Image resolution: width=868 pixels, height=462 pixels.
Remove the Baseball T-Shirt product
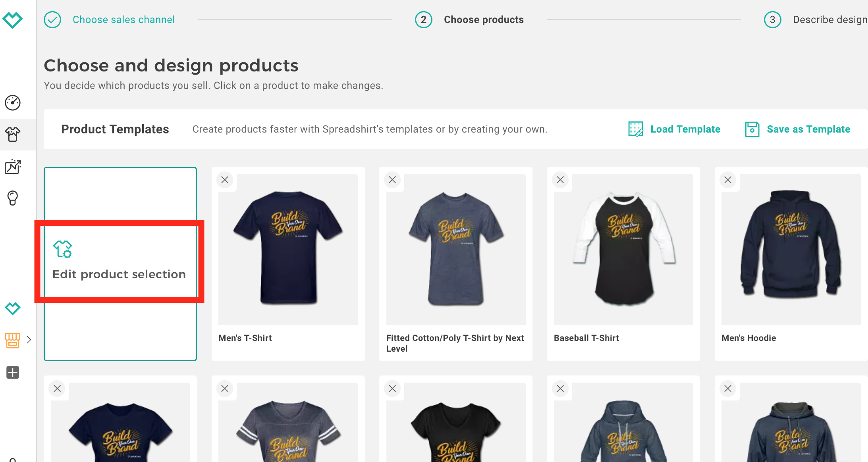click(x=560, y=180)
